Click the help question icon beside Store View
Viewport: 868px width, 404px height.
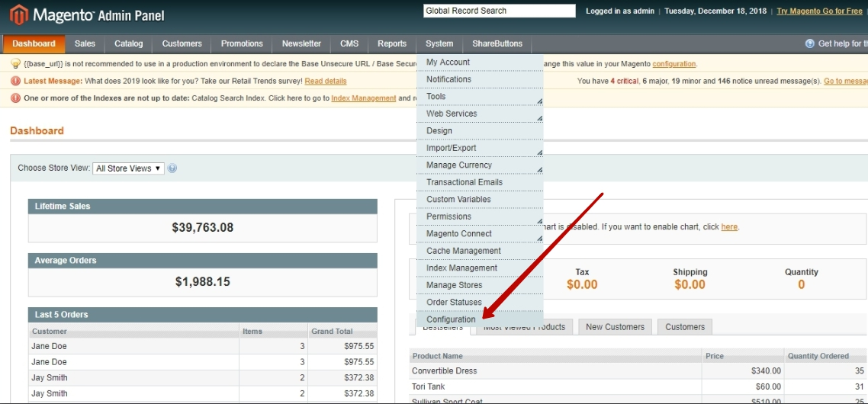coord(172,168)
